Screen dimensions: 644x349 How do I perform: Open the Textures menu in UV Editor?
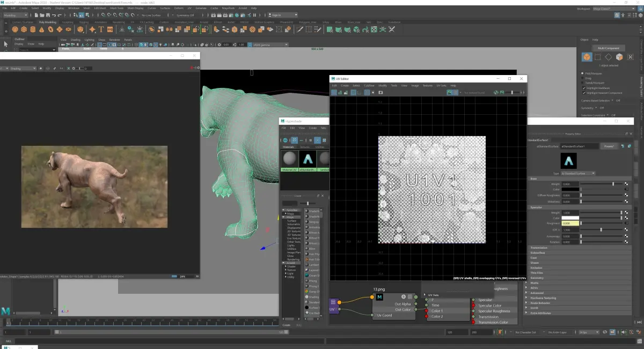428,85
